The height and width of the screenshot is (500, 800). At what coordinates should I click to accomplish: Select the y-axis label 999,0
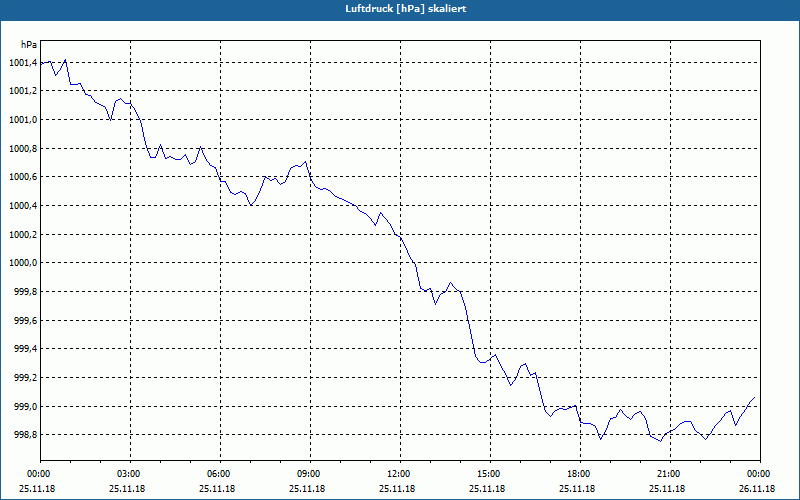click(x=26, y=407)
